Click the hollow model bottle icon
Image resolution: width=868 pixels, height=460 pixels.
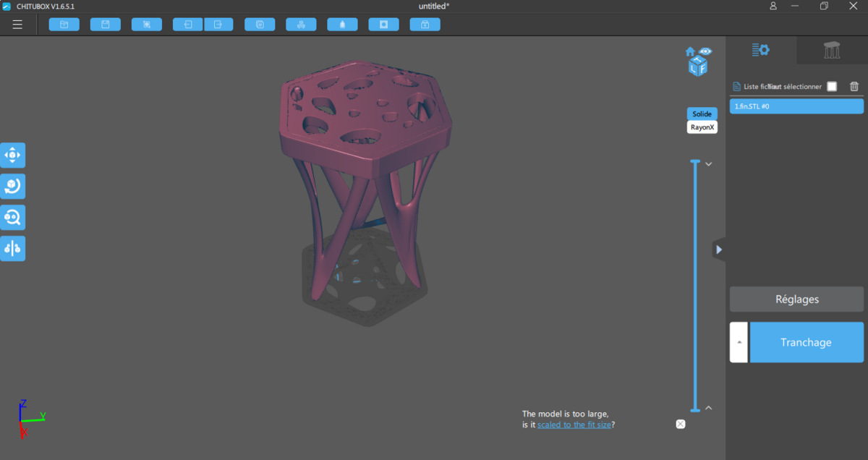[342, 25]
